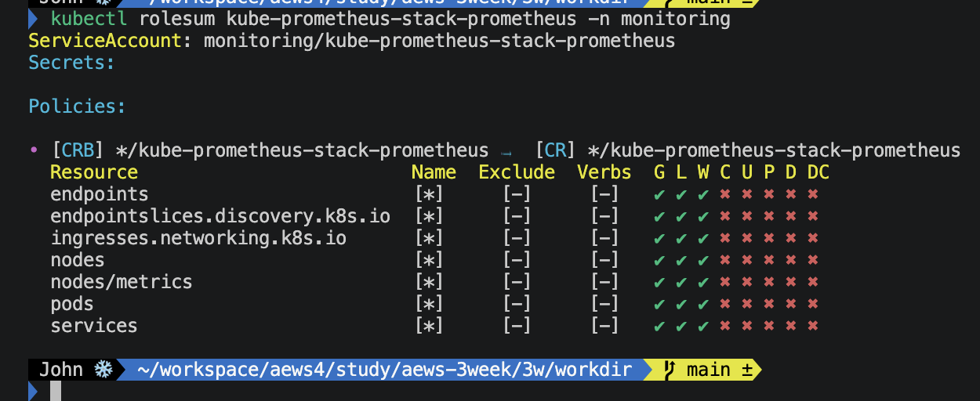Click the 'kubectl' command word

point(89,19)
